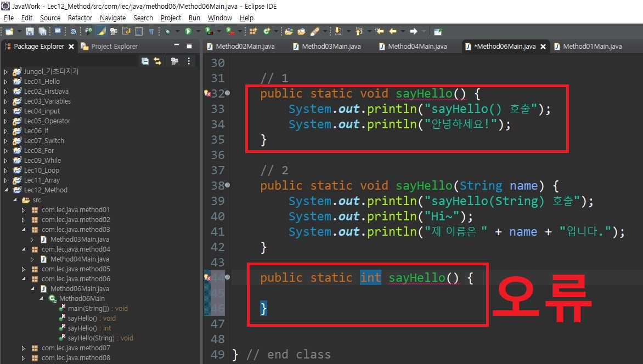Click the External Tools run icon

coord(230,32)
